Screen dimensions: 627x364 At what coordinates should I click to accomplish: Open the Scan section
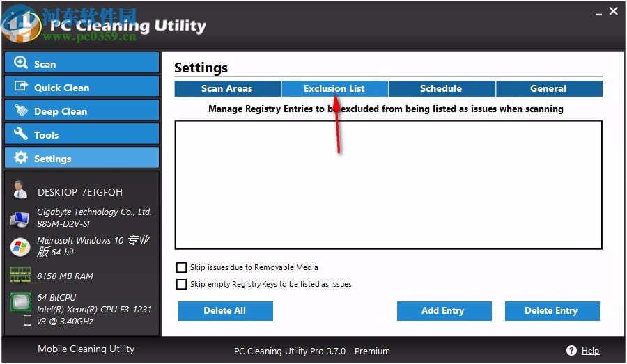point(82,63)
